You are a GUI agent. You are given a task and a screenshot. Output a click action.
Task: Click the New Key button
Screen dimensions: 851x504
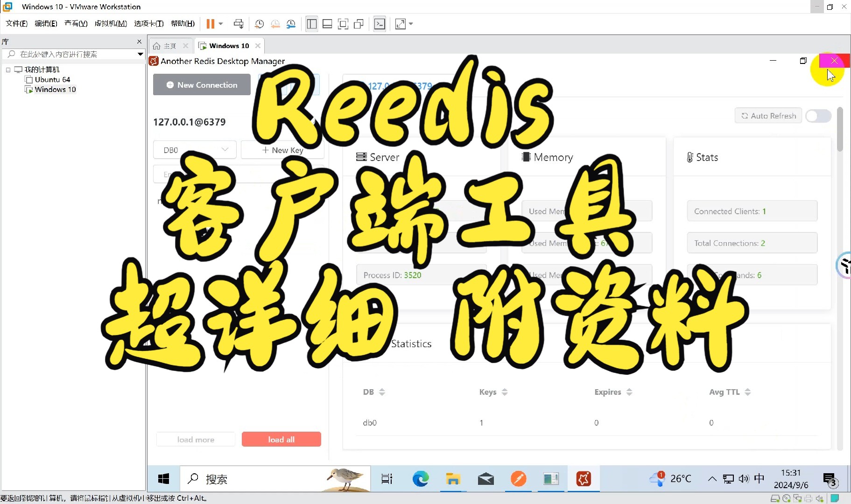(x=282, y=150)
